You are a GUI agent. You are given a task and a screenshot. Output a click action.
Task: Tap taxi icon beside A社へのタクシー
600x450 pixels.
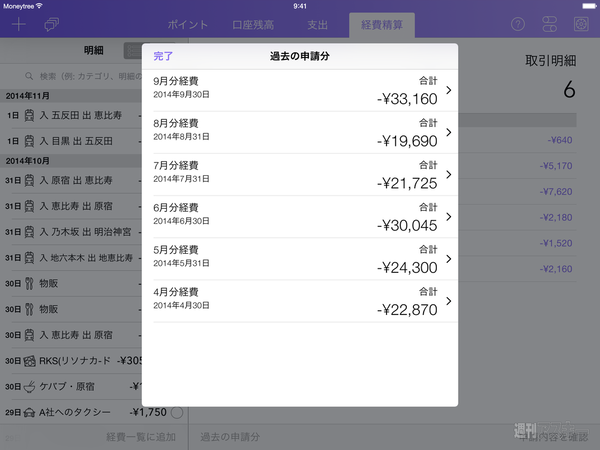(29, 412)
